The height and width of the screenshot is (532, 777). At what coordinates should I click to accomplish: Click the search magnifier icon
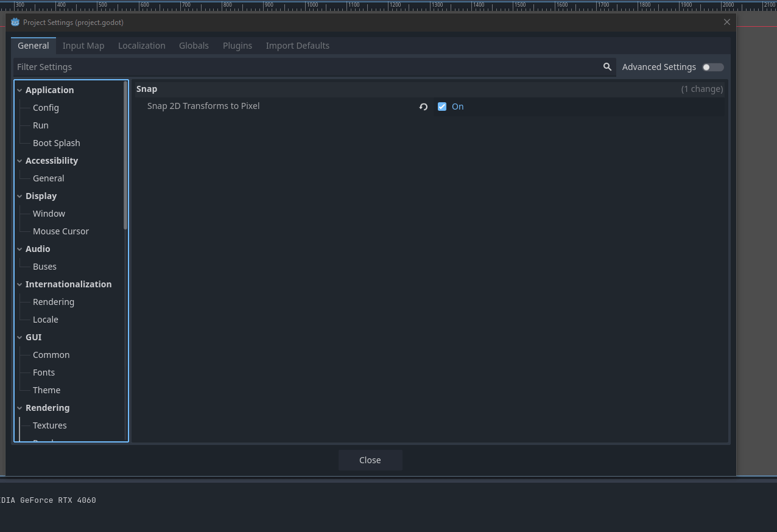click(606, 67)
